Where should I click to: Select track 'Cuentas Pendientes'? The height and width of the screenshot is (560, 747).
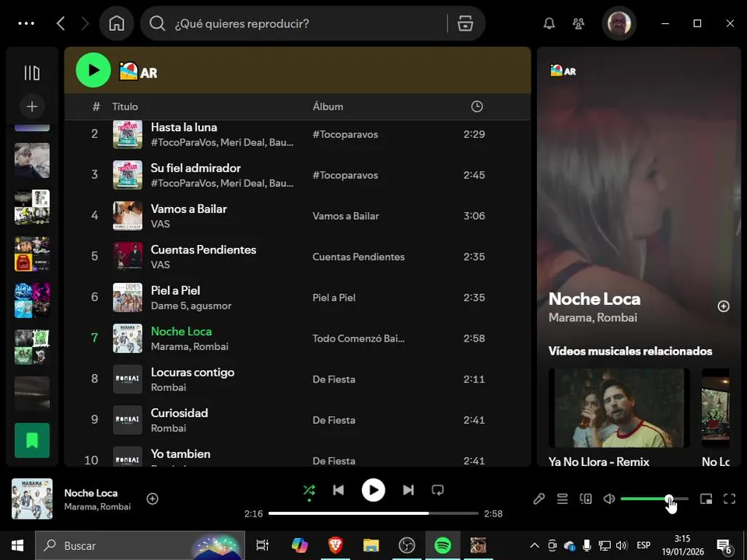pyautogui.click(x=203, y=250)
